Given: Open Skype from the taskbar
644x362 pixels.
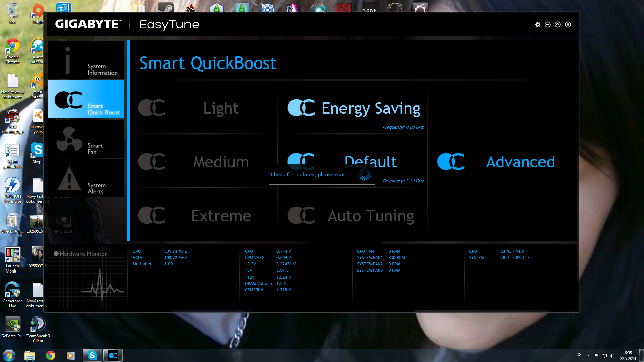Looking at the screenshot, I should [92, 355].
